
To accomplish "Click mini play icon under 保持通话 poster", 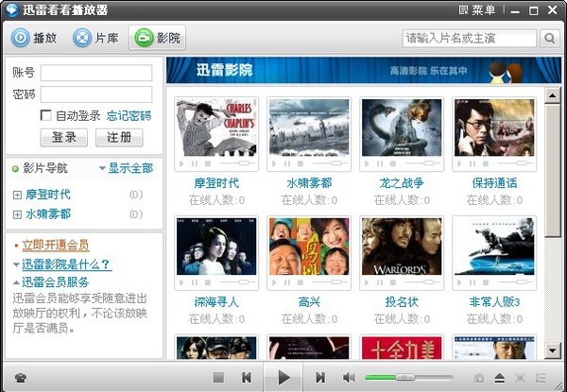I will 459,163.
